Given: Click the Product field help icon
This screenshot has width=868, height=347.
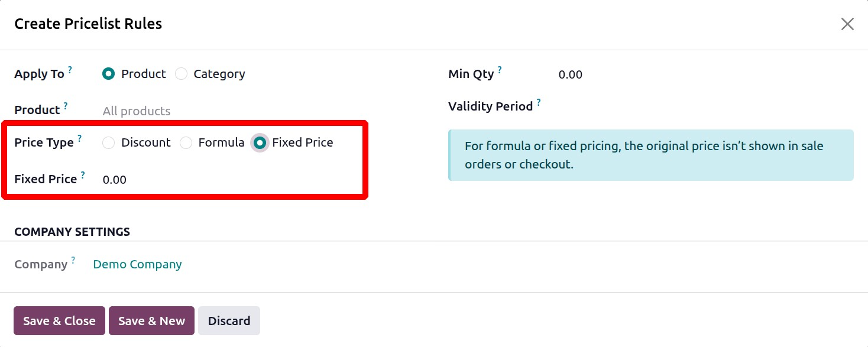Looking at the screenshot, I should click(66, 106).
